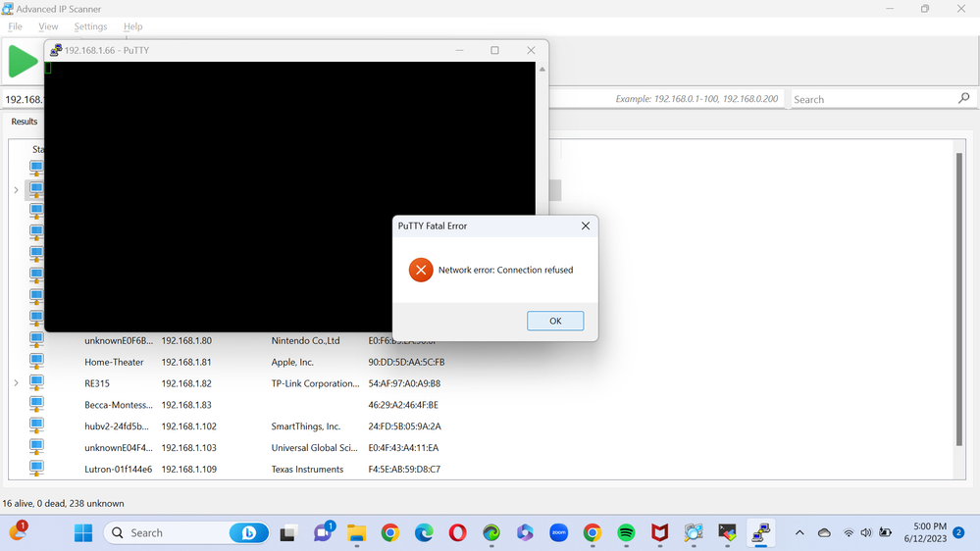Open the Settings menu

coord(90,26)
